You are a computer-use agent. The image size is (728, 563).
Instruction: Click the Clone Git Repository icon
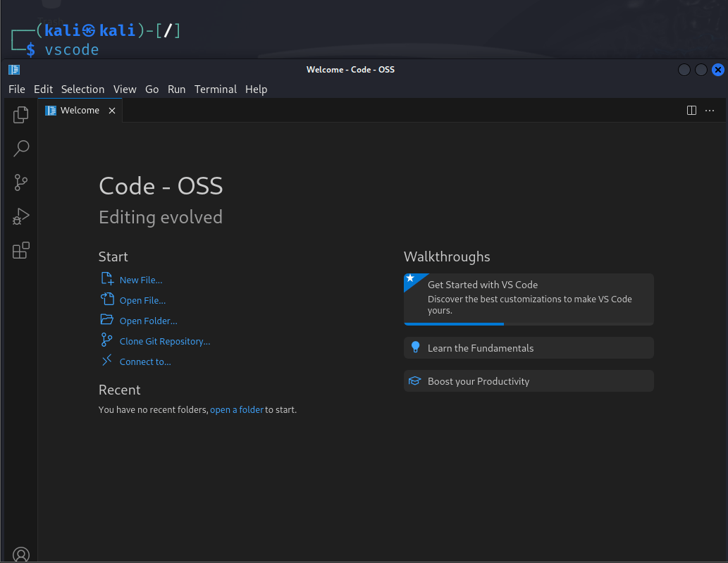(106, 340)
